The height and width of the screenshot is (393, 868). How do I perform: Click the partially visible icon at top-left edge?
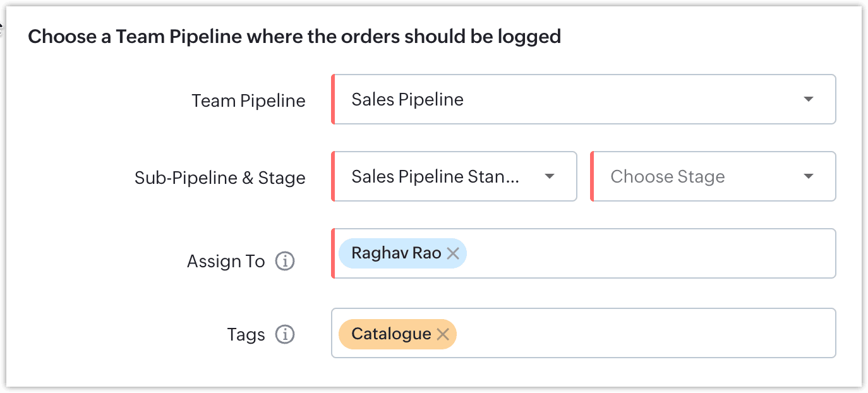click(x=2, y=28)
